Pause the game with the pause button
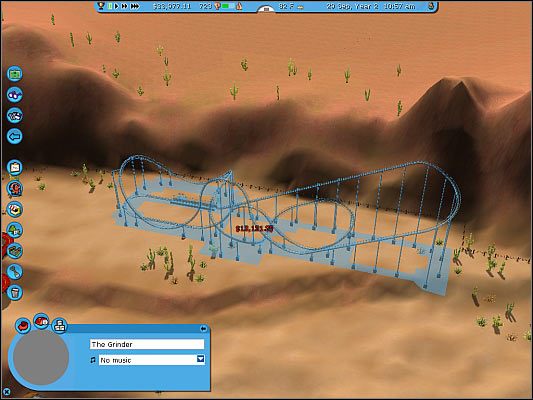Viewport: 533px width, 400px height. [110, 6]
